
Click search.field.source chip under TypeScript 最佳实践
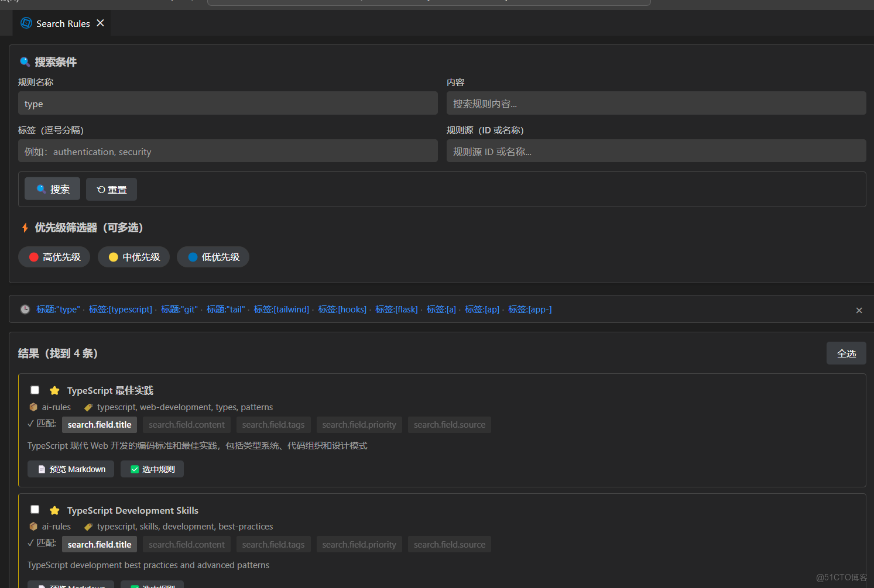pos(450,425)
